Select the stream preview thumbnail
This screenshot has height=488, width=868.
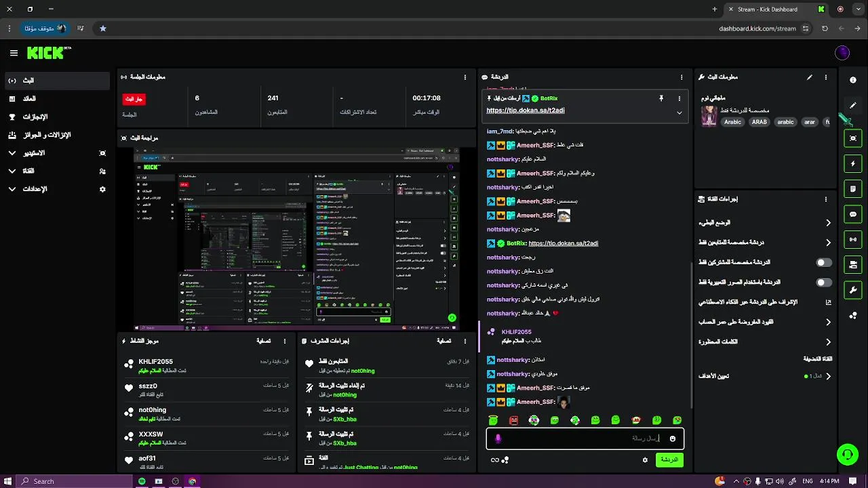point(296,239)
